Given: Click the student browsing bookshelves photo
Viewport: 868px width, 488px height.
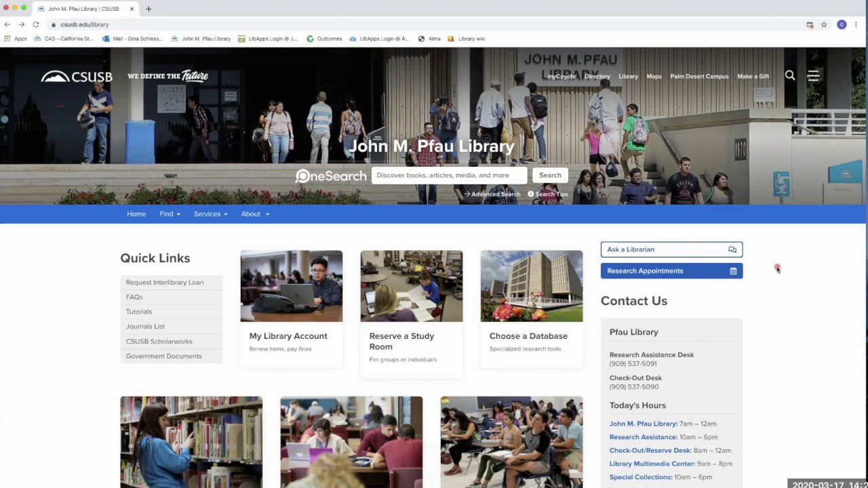Looking at the screenshot, I should [x=191, y=442].
